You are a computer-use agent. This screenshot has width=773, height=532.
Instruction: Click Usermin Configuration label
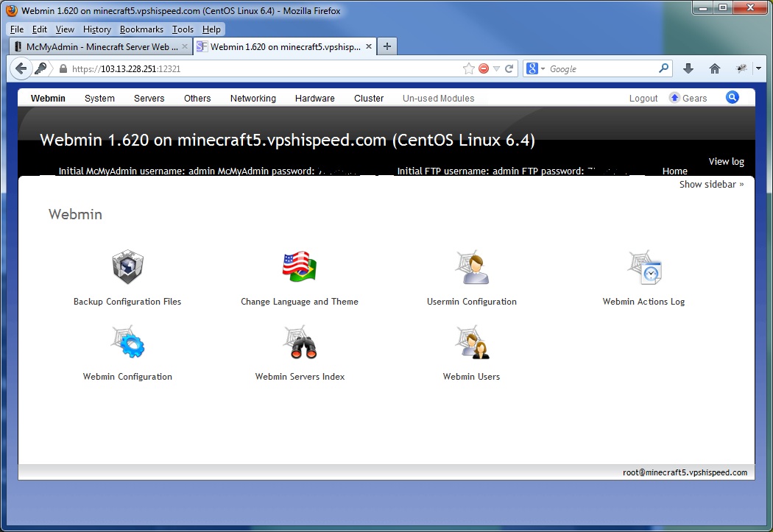pyautogui.click(x=472, y=302)
